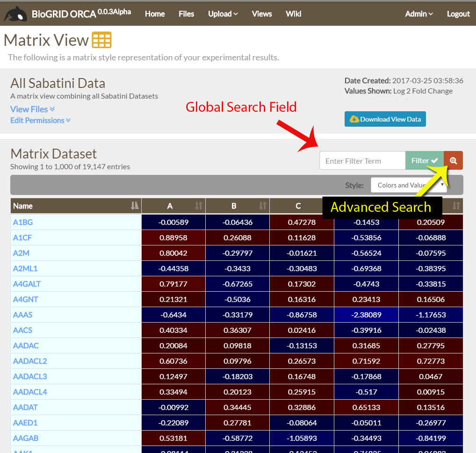
Task: Open the A1BG gene link
Action: pyautogui.click(x=23, y=222)
